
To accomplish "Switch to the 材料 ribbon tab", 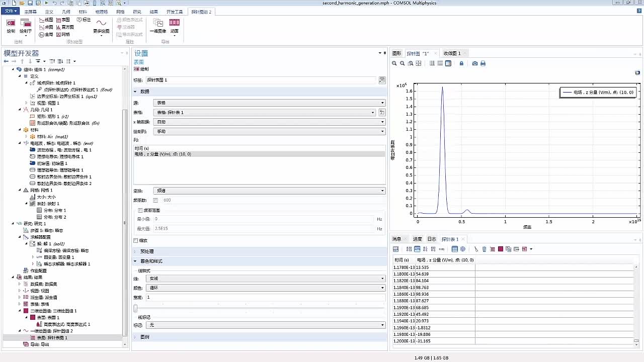I will (83, 12).
